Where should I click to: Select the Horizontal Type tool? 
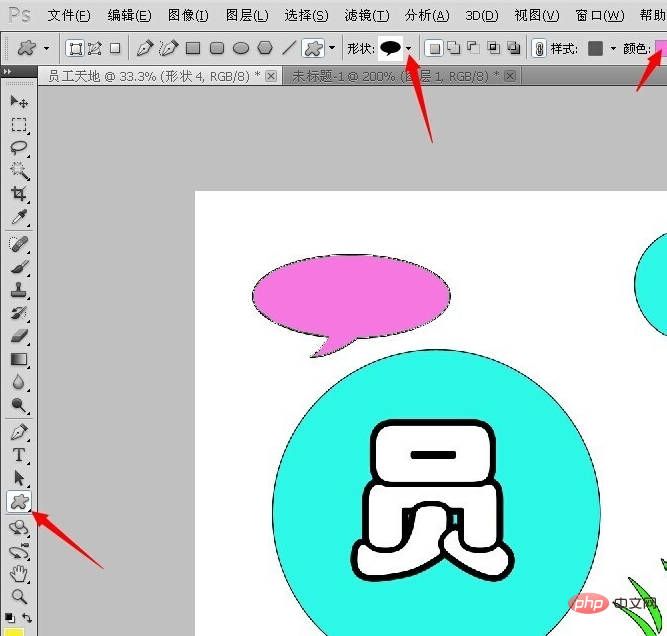pos(19,455)
